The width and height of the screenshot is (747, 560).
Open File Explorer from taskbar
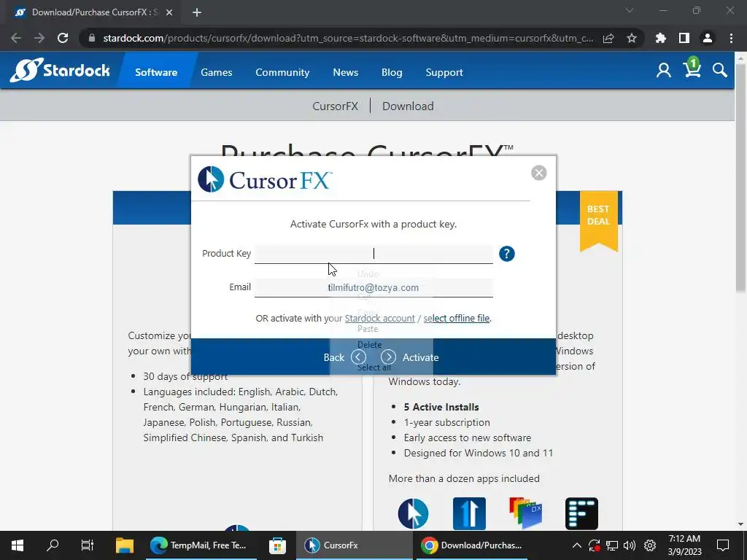(x=125, y=545)
